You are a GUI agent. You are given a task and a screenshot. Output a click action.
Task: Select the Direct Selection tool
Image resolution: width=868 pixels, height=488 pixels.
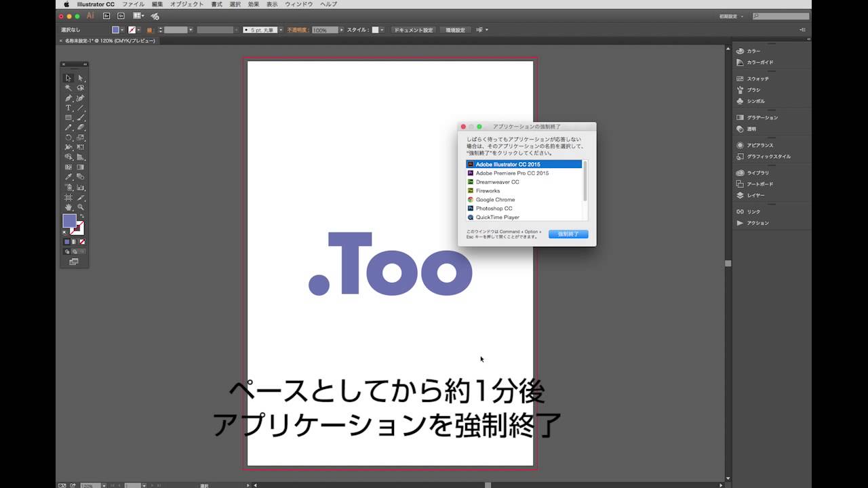80,78
